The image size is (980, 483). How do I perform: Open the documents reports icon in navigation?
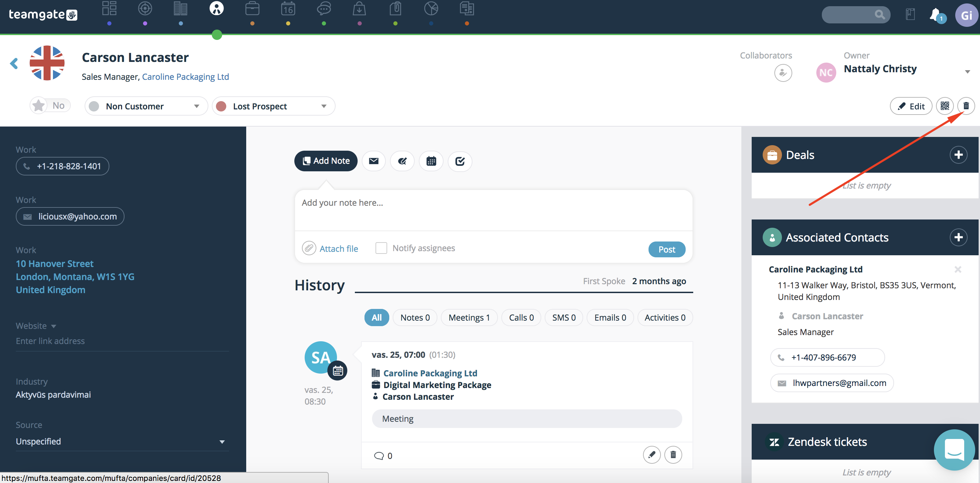(467, 8)
